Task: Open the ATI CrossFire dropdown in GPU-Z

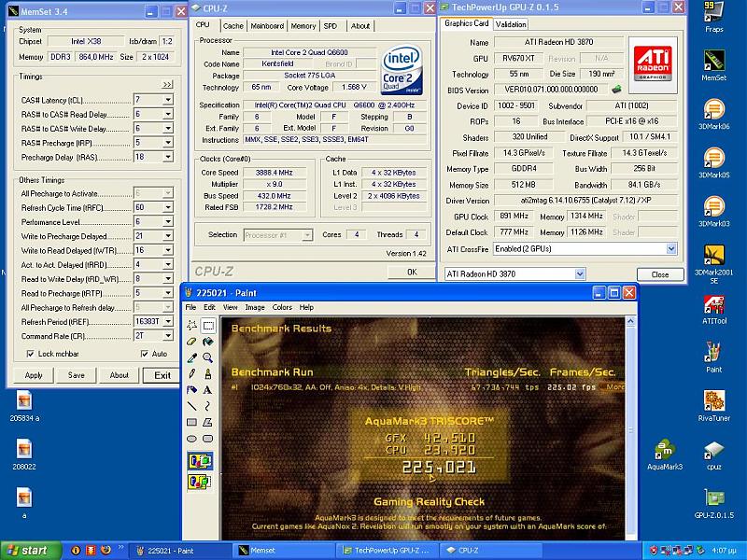Action: click(x=670, y=248)
